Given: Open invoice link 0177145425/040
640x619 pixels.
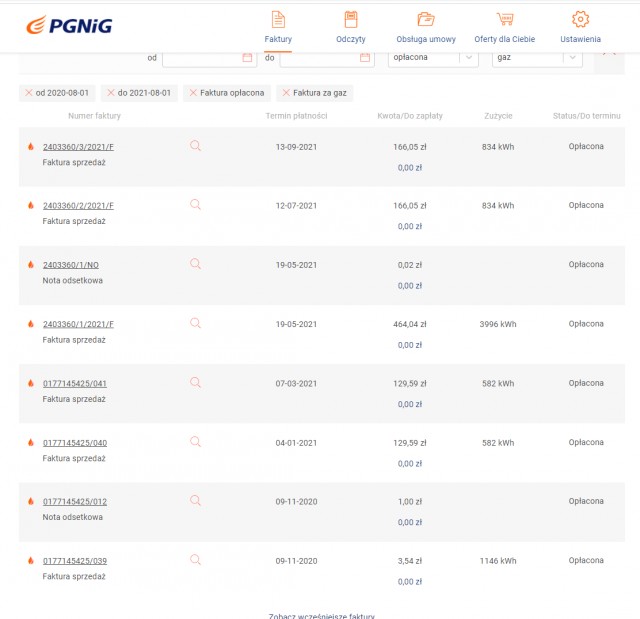Looking at the screenshot, I should coord(75,443).
